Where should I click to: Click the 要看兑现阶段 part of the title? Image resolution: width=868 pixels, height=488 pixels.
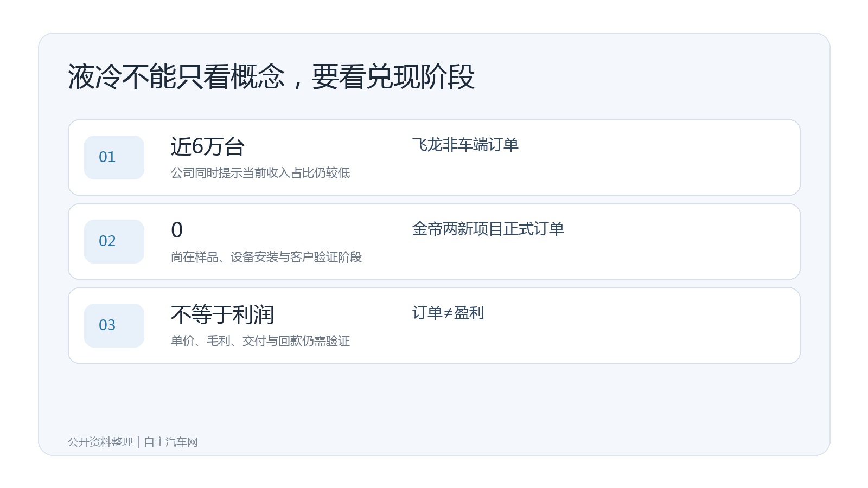pos(393,76)
